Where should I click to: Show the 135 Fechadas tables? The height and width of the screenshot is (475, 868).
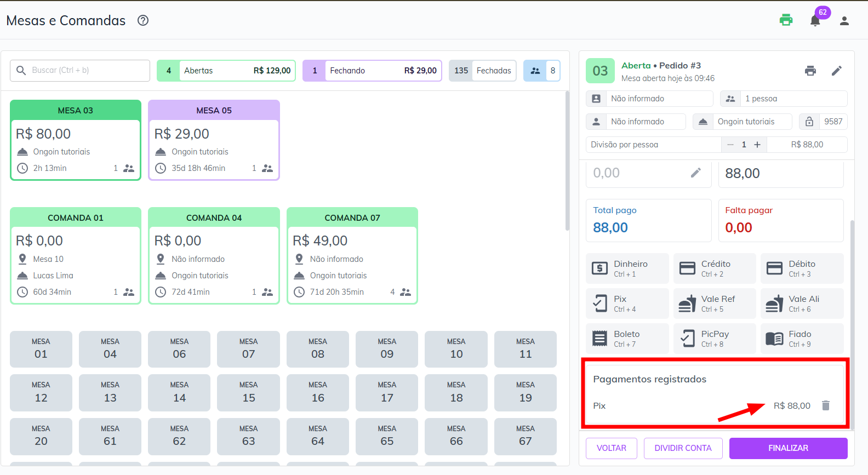[482, 71]
